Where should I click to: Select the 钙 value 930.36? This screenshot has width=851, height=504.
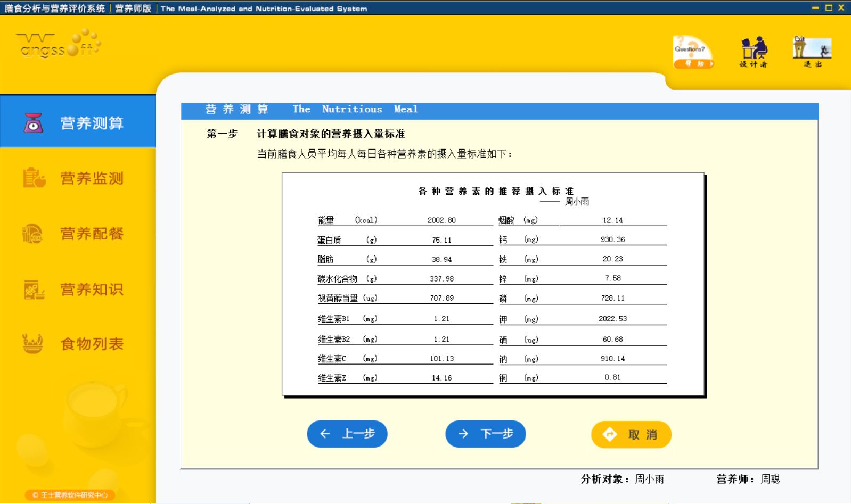612,239
